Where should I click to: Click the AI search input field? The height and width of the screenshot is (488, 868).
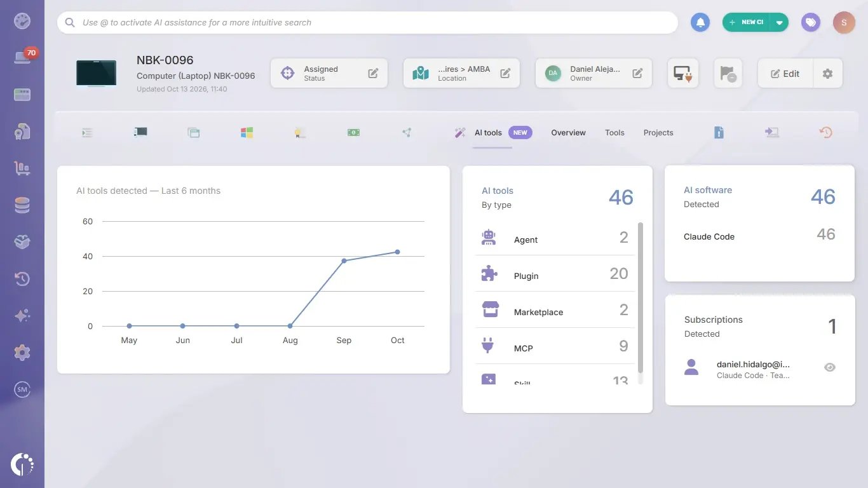(x=367, y=22)
